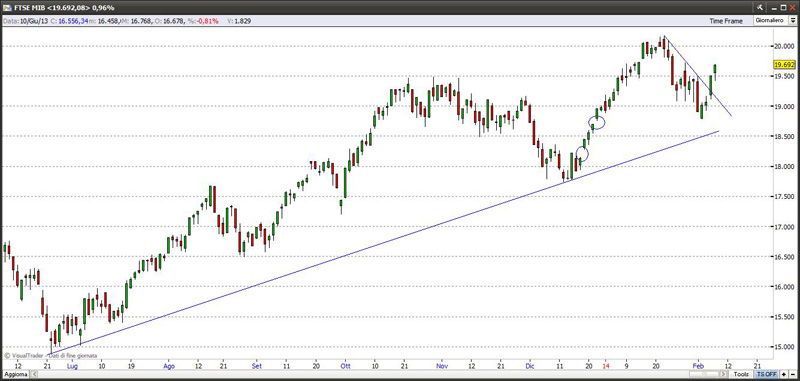Click the Nov month label
The height and width of the screenshot is (381, 800).
pyautogui.click(x=442, y=366)
